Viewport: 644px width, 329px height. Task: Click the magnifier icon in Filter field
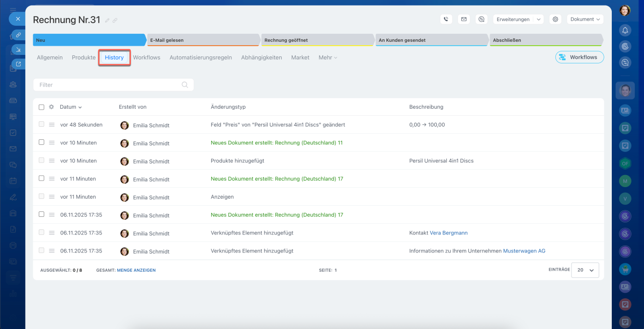point(185,85)
